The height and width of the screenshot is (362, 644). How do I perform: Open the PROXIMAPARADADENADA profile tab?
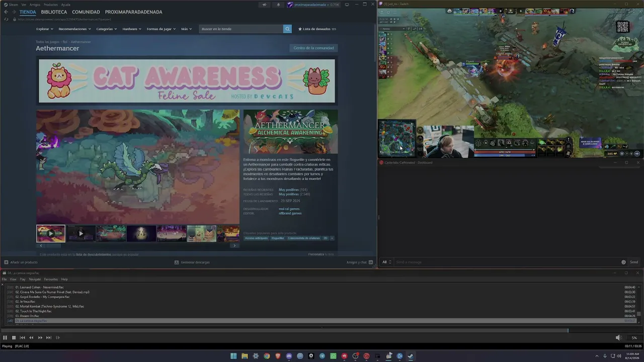pyautogui.click(x=134, y=12)
